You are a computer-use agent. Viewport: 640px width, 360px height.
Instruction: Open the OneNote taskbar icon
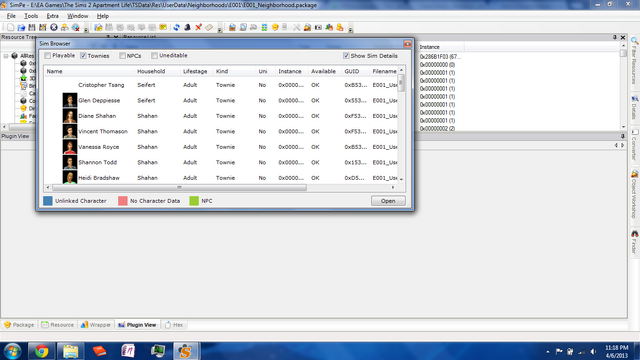coord(128,351)
